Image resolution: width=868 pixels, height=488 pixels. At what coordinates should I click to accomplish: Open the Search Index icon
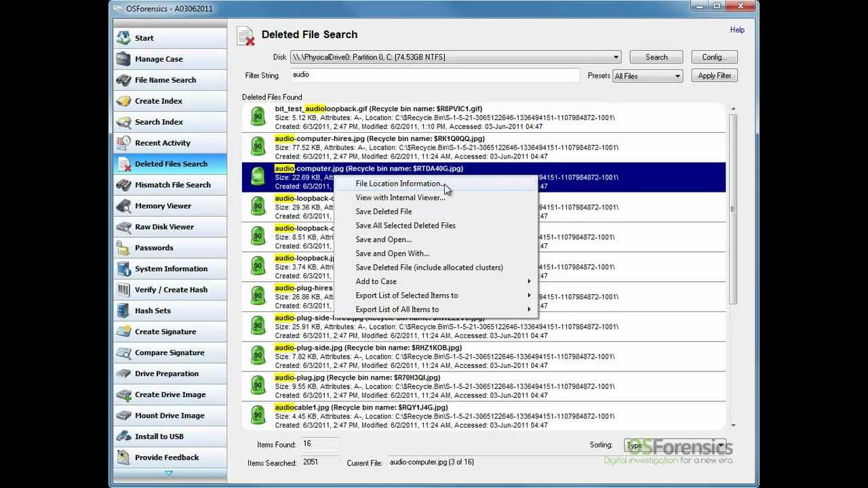tap(123, 122)
